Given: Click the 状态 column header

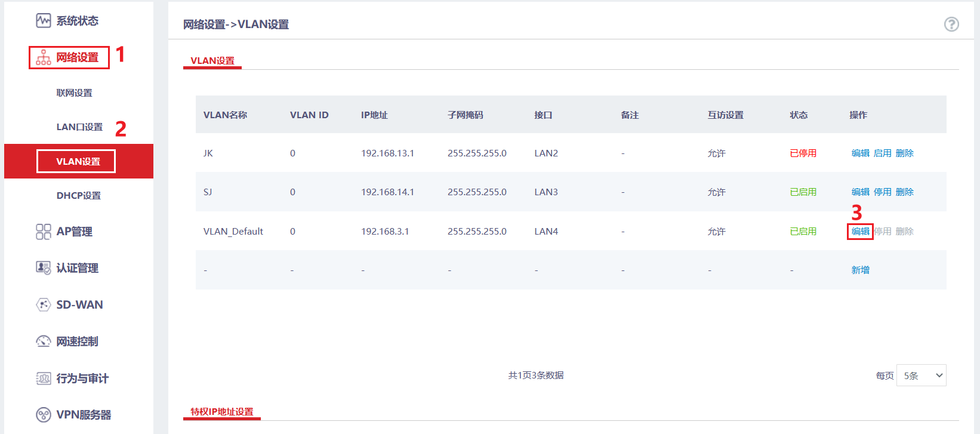Looking at the screenshot, I should (799, 115).
